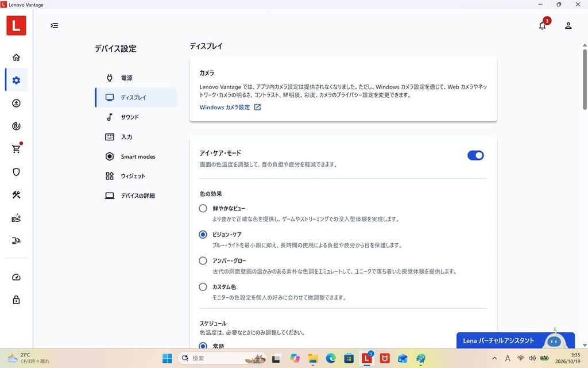Click the デバイス設定 heading text
Screen dimensions: 588x368
(115, 49)
